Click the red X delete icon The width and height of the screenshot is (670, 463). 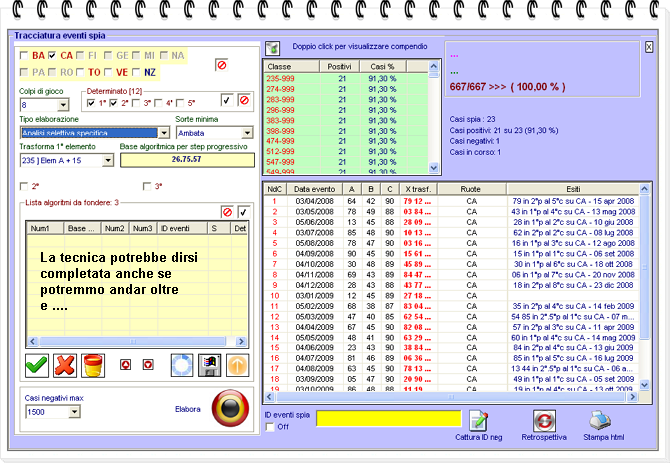pyautogui.click(x=64, y=365)
